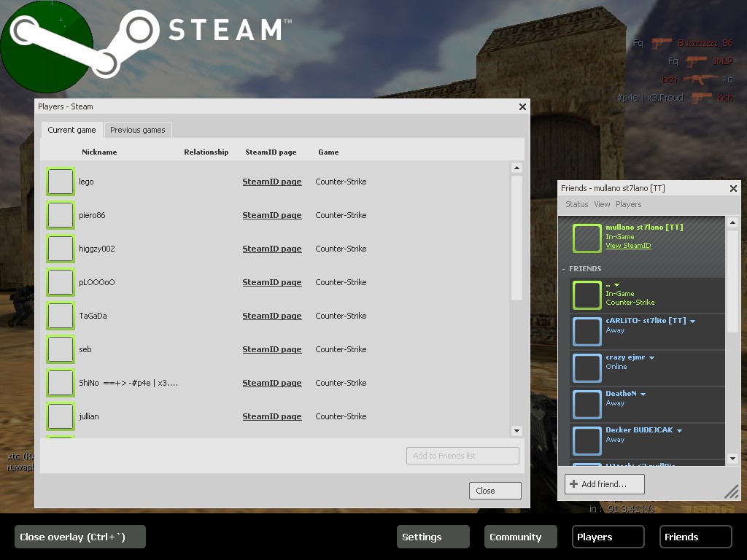Select crazy ejmr in Friends list

(x=649, y=368)
